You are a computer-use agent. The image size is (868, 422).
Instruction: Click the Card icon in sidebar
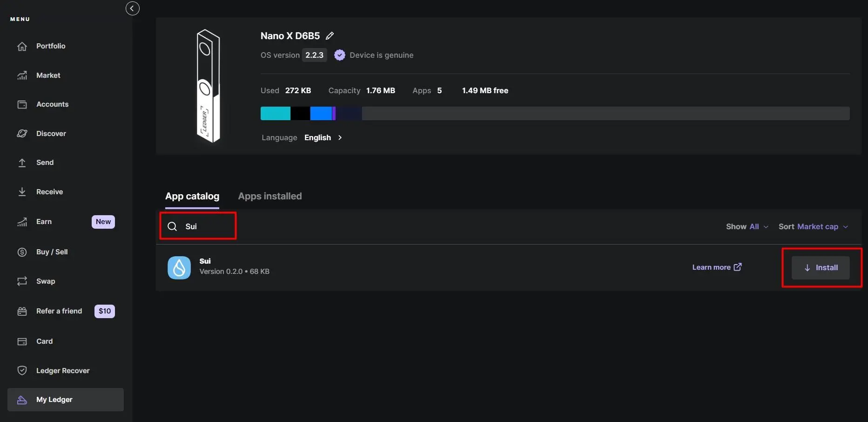[22, 341]
